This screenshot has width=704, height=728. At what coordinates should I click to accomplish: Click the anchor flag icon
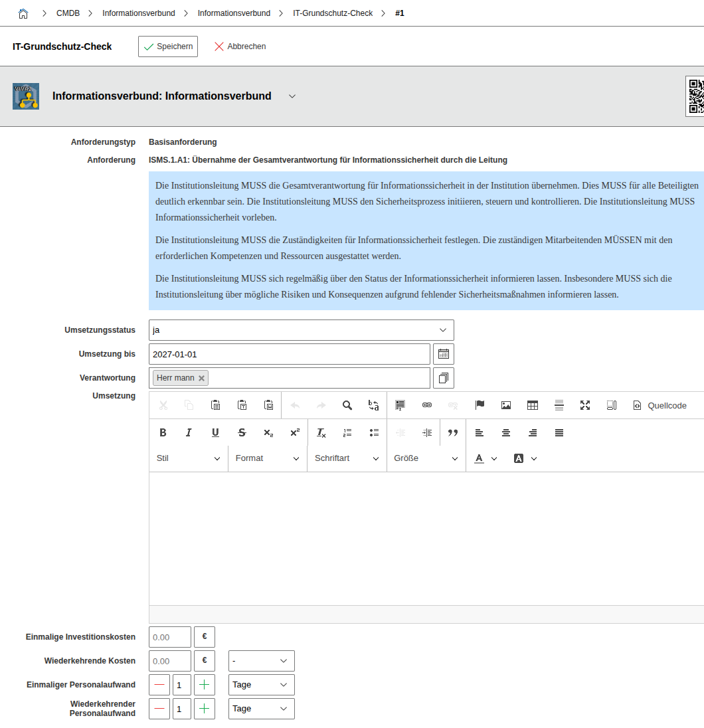(x=480, y=405)
